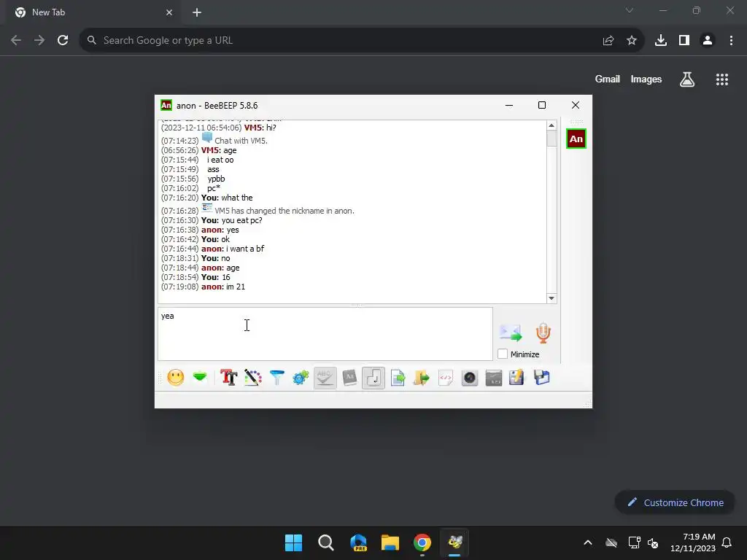Open Chrome tab search chevron

[x=630, y=10]
